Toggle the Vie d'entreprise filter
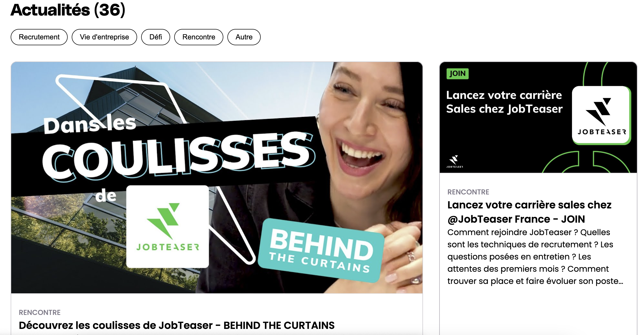 (x=104, y=37)
